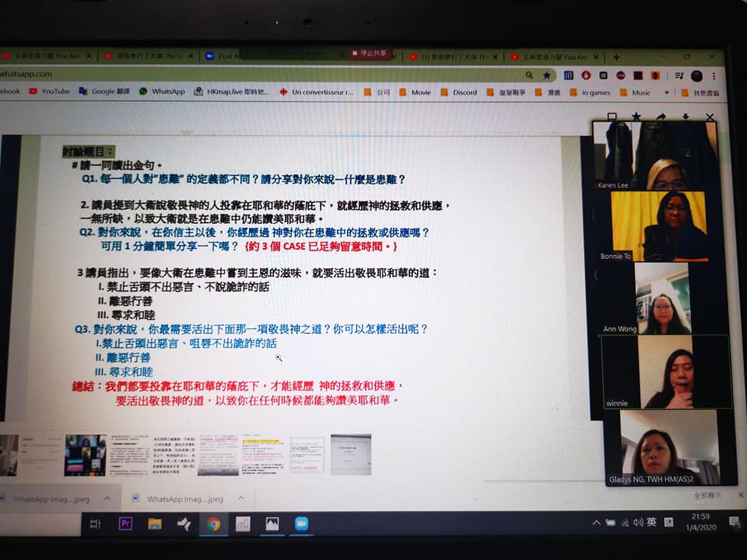
Task: Click the square icon left of the viewer's star
Action: pyautogui.click(x=612, y=116)
